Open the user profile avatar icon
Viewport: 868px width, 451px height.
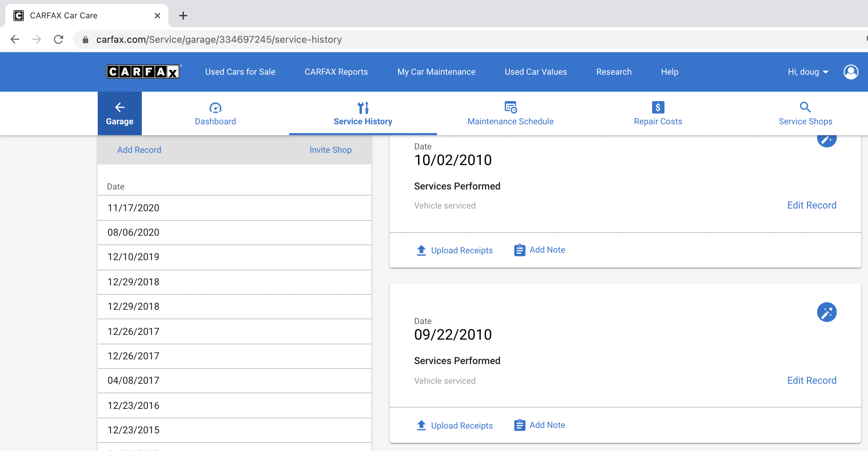click(x=851, y=72)
